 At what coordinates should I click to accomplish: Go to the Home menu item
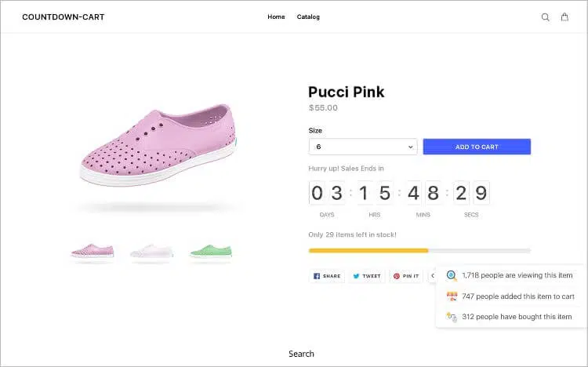click(276, 17)
